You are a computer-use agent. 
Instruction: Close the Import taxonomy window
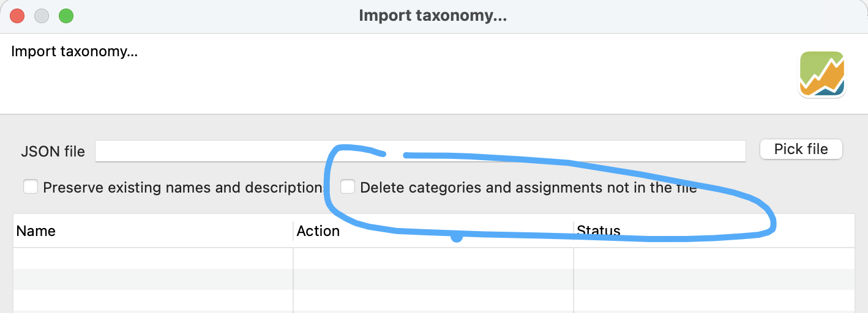pos(17,16)
